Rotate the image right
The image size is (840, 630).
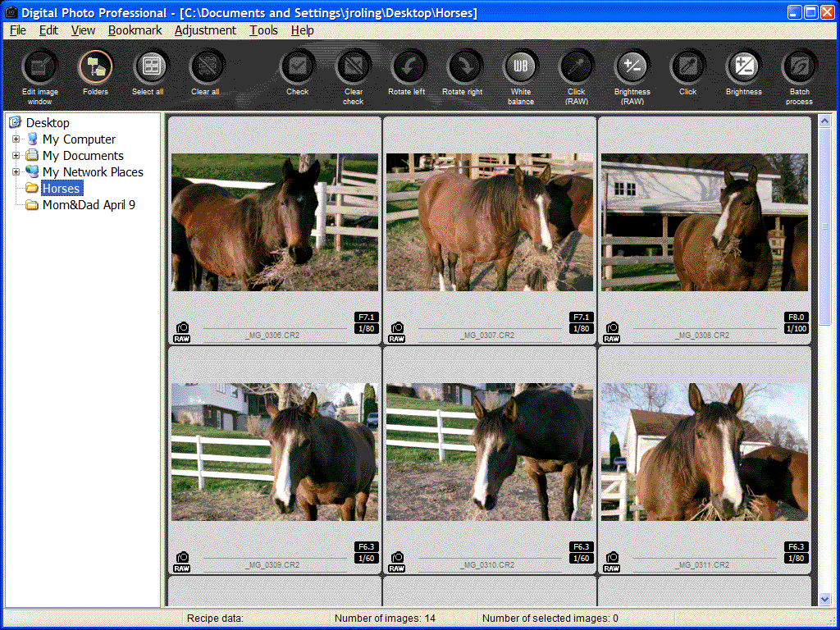pyautogui.click(x=463, y=67)
